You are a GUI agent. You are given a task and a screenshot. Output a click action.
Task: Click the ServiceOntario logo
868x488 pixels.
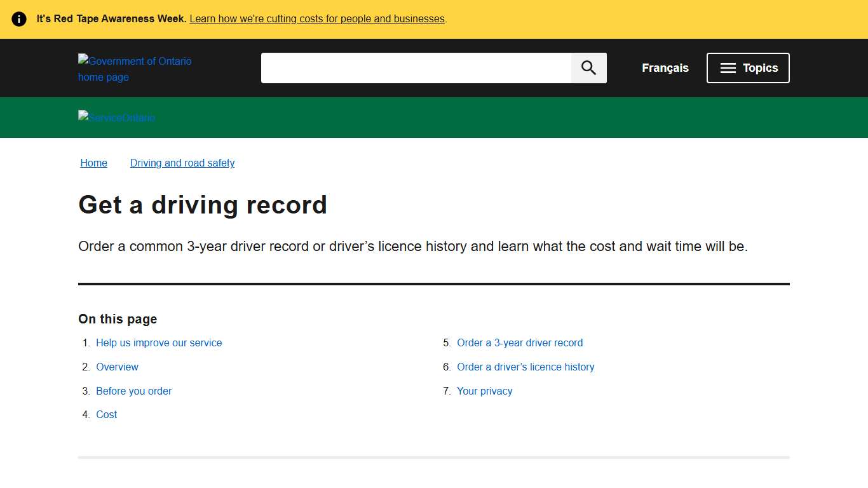116,118
